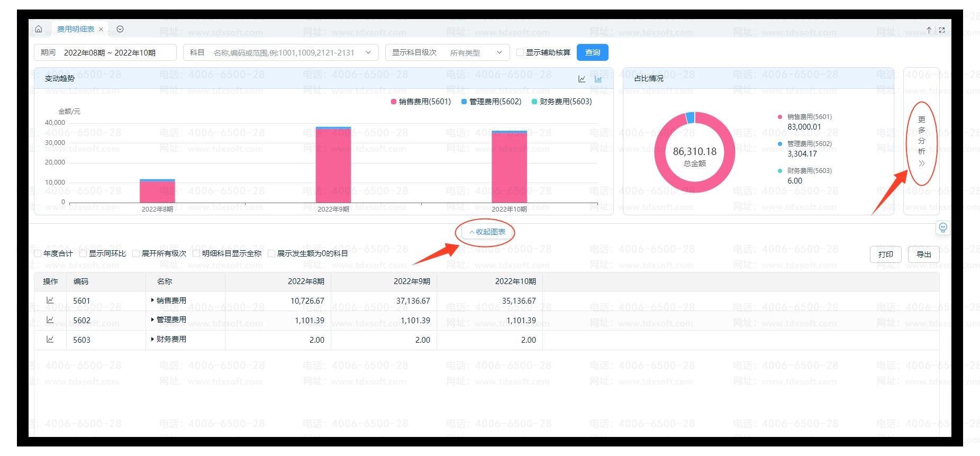Viewport: 980px width, 456px height.
Task: Switch trend chart to line view
Action: click(582, 79)
